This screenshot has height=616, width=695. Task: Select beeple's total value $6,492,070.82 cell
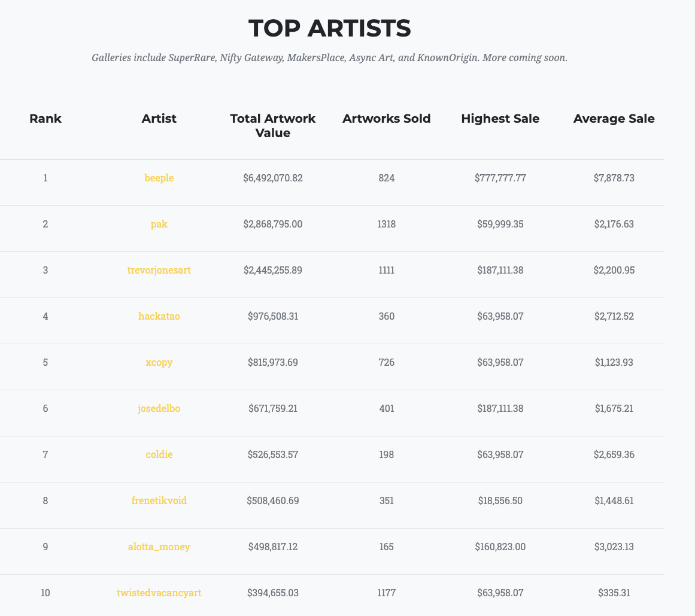click(x=272, y=178)
